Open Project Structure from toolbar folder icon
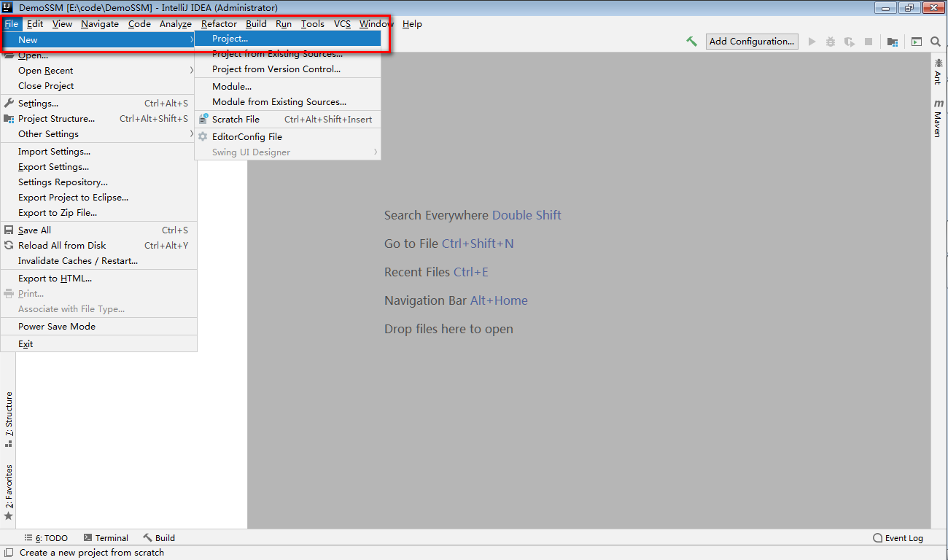948x560 pixels. point(893,42)
